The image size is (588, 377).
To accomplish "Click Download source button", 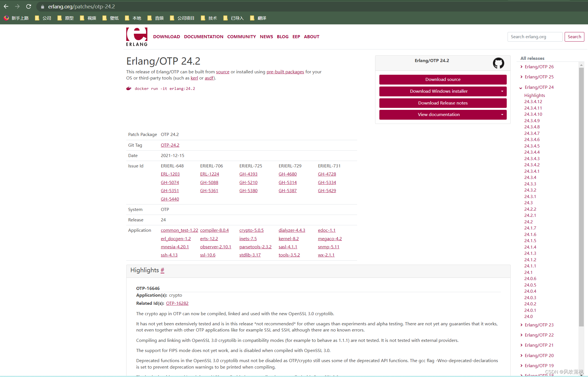I will (443, 80).
